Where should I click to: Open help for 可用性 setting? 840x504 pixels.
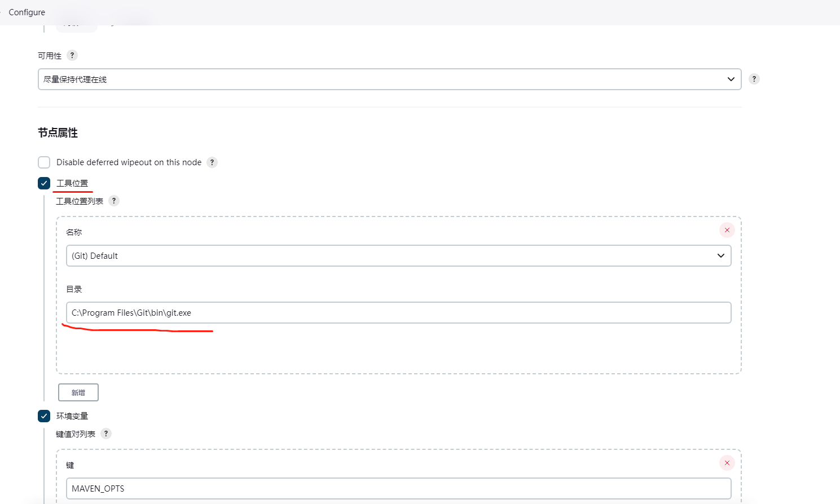(72, 55)
